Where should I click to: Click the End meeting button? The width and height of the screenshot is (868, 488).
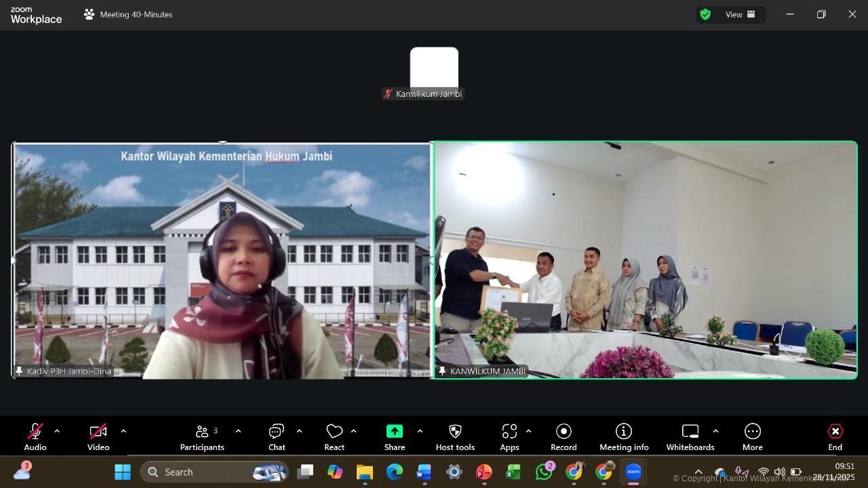(x=835, y=437)
